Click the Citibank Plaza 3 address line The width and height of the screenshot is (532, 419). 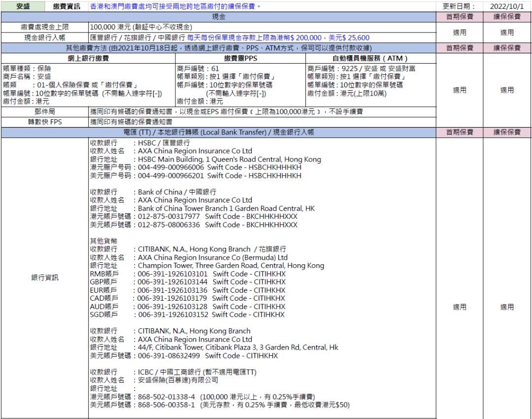coord(214,348)
